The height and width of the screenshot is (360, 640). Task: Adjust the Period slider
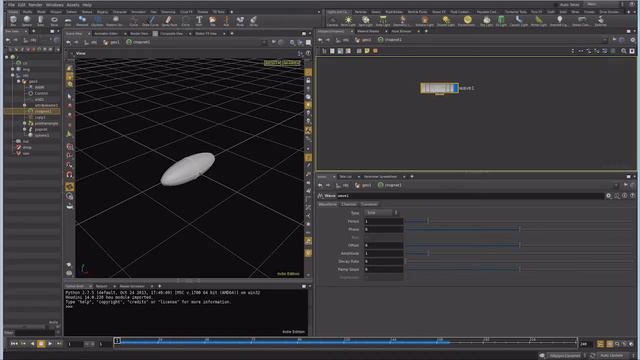[520, 221]
